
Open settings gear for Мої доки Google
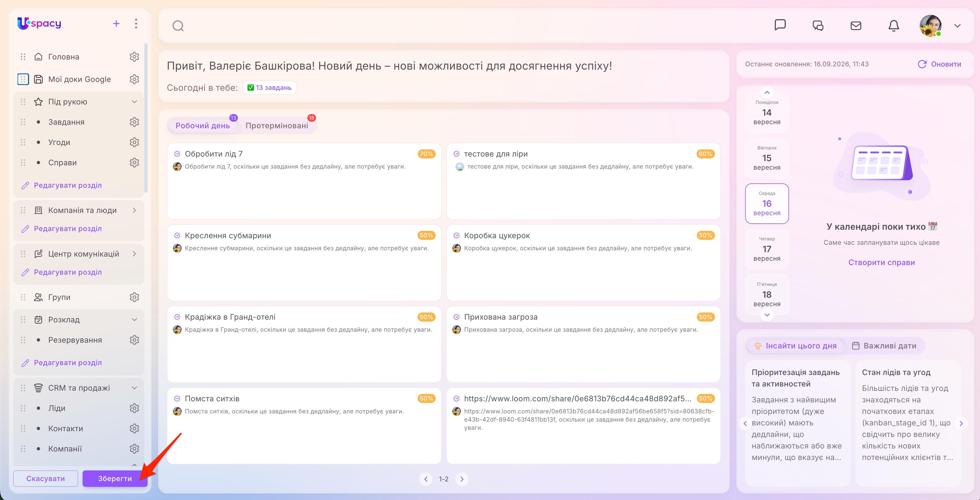click(x=134, y=79)
